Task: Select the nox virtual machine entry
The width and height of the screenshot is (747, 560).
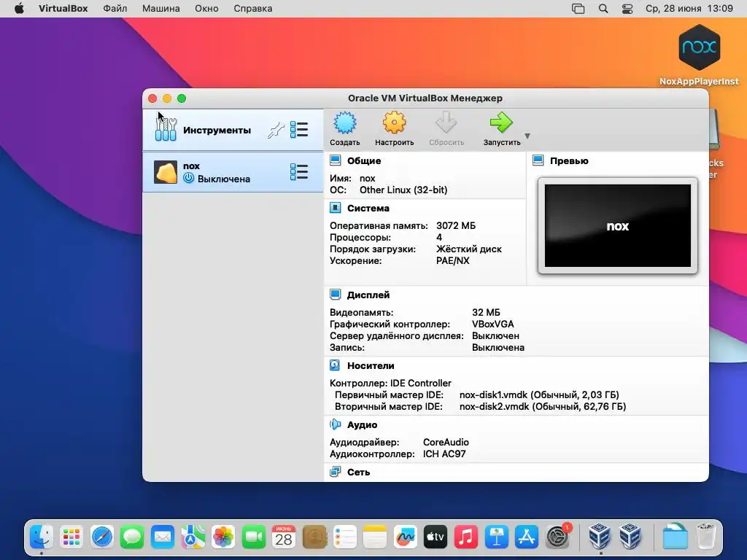Action: point(233,172)
